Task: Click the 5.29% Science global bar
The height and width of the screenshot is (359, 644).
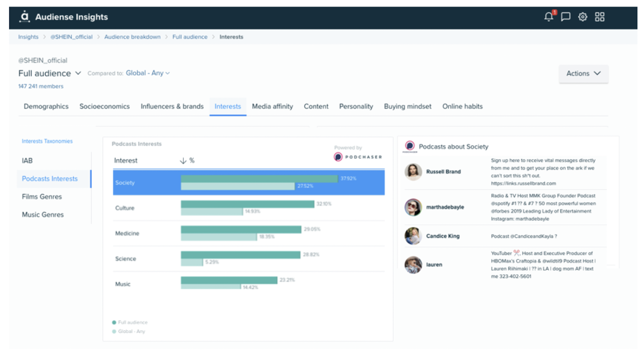Action: (192, 262)
